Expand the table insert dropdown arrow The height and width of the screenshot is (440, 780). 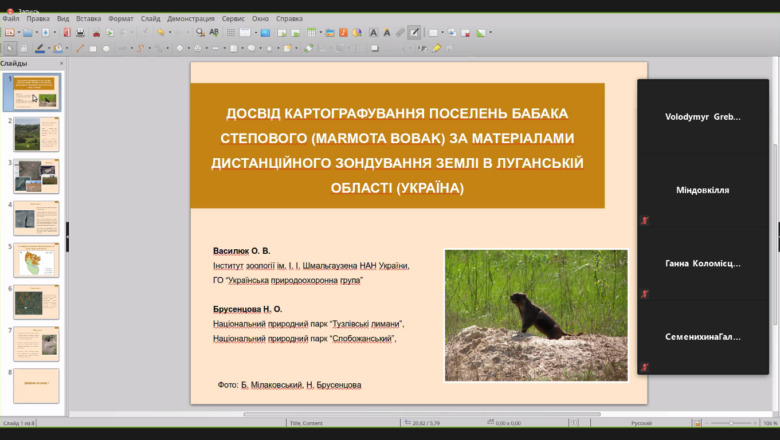(x=320, y=33)
